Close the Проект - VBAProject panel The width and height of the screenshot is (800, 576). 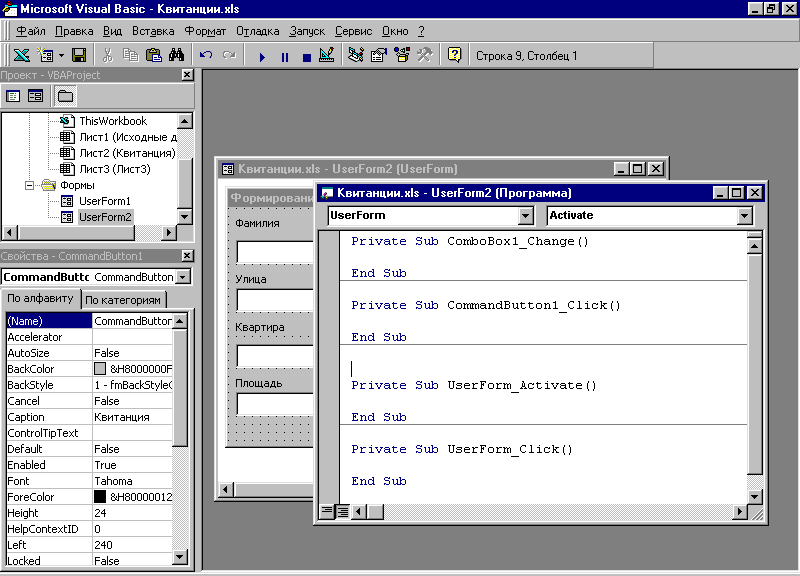coord(188,75)
